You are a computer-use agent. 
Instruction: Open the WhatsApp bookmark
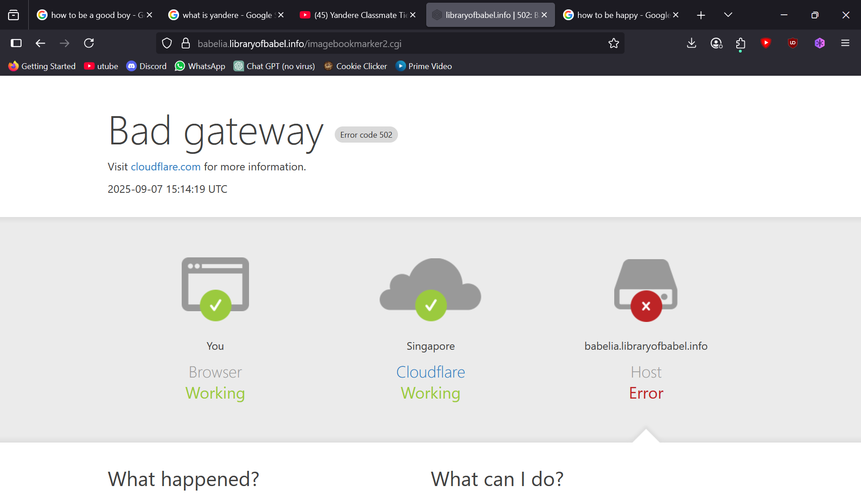point(200,66)
